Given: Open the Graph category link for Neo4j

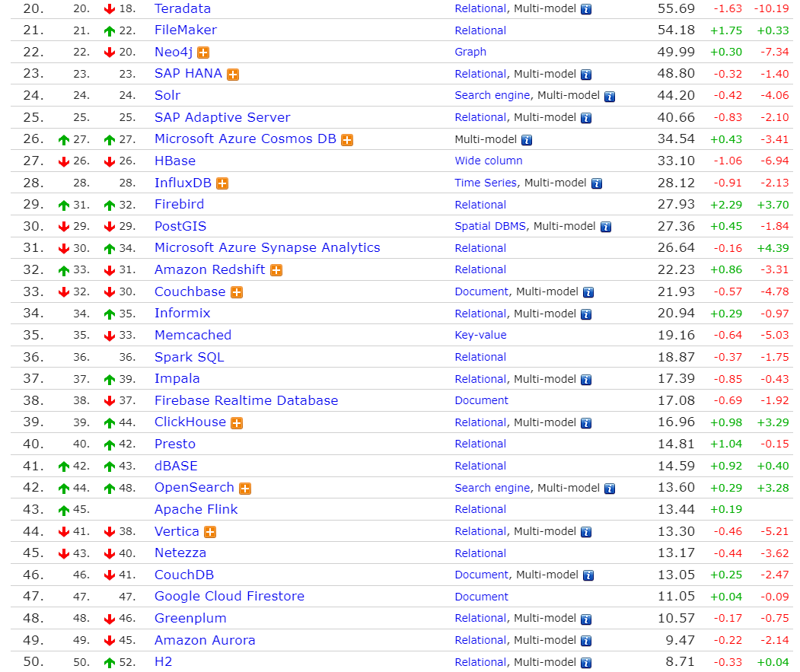Looking at the screenshot, I should (x=470, y=53).
